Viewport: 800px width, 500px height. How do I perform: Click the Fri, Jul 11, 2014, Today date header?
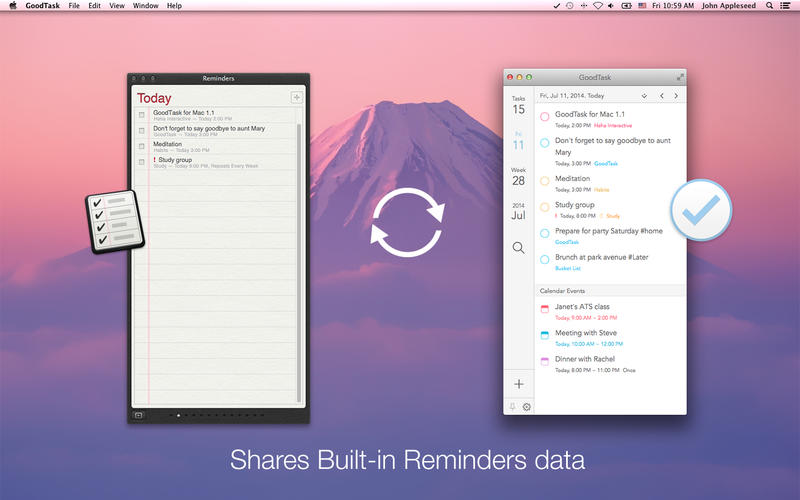(x=572, y=96)
